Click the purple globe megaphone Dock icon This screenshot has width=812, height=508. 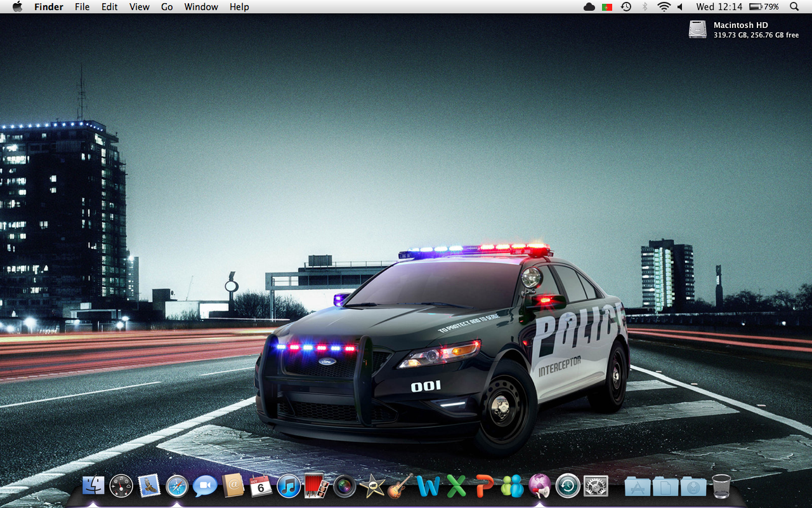[540, 486]
